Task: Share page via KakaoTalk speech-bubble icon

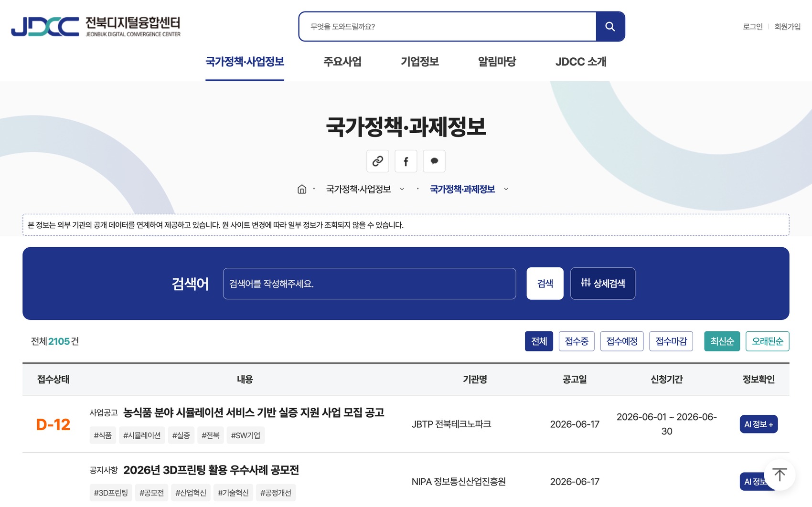Action: (x=434, y=161)
